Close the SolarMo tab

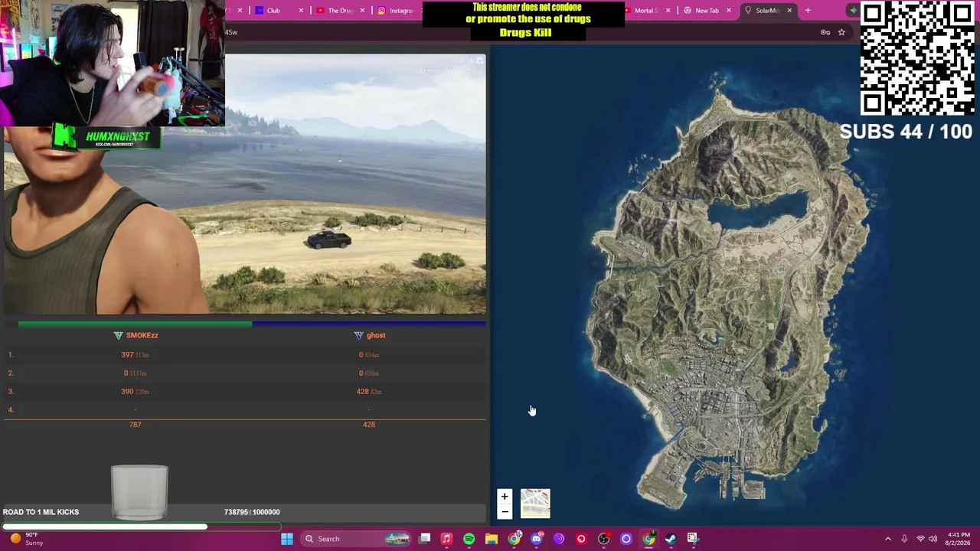point(789,11)
